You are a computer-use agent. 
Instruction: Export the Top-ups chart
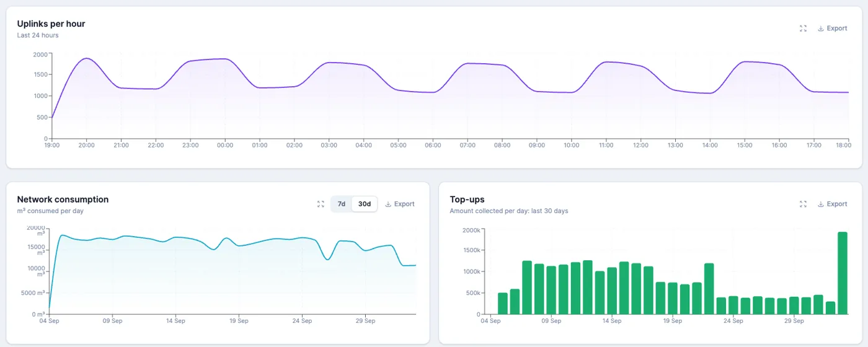832,204
